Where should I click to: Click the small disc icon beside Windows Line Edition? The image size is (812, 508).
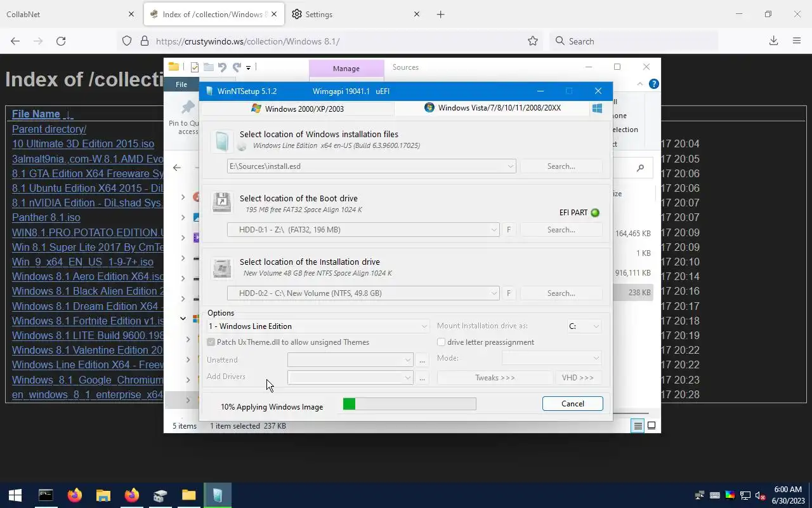pyautogui.click(x=242, y=146)
